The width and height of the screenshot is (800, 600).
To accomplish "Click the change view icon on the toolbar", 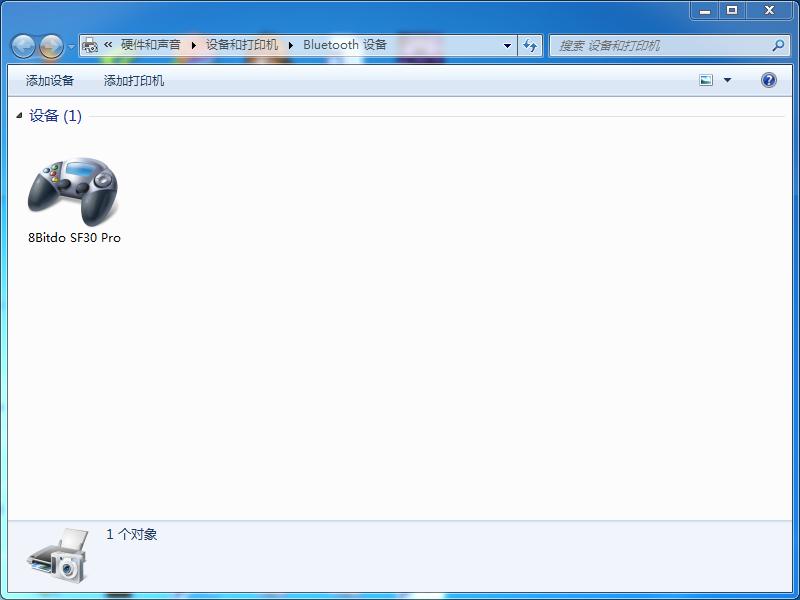I will point(708,79).
